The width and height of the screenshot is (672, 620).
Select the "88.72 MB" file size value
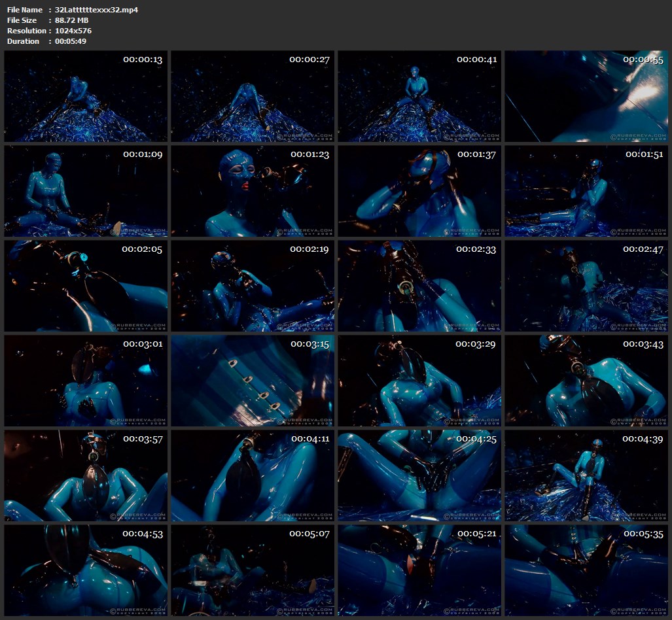(71, 20)
